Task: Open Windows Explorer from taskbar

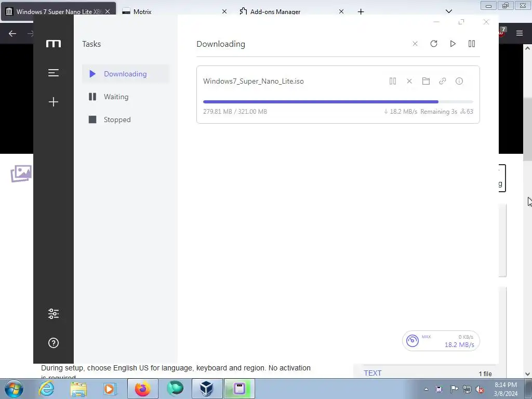Action: point(78,389)
